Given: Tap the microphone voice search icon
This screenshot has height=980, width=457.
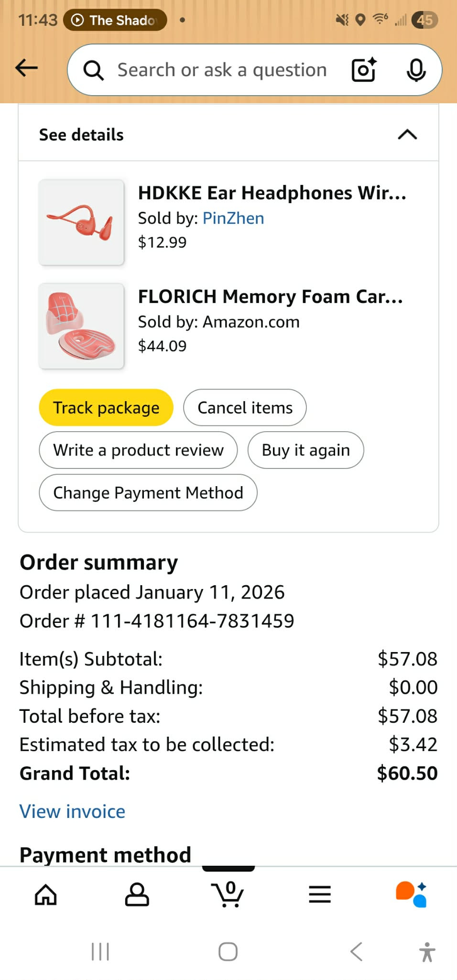Looking at the screenshot, I should 416,70.
